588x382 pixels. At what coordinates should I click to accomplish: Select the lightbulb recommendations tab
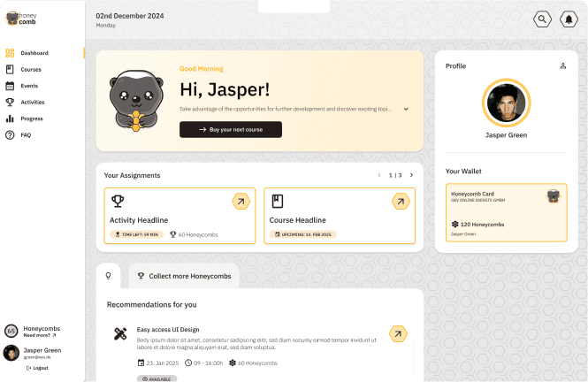(109, 276)
